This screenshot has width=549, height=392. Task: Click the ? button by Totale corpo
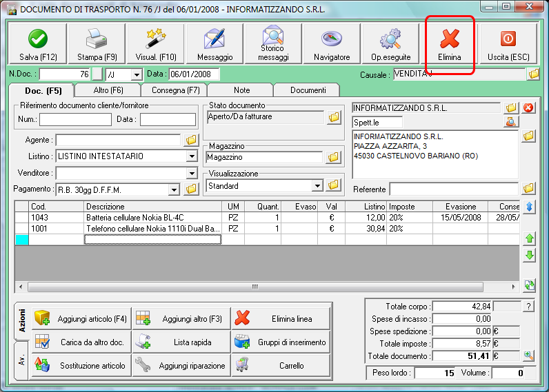(x=529, y=307)
